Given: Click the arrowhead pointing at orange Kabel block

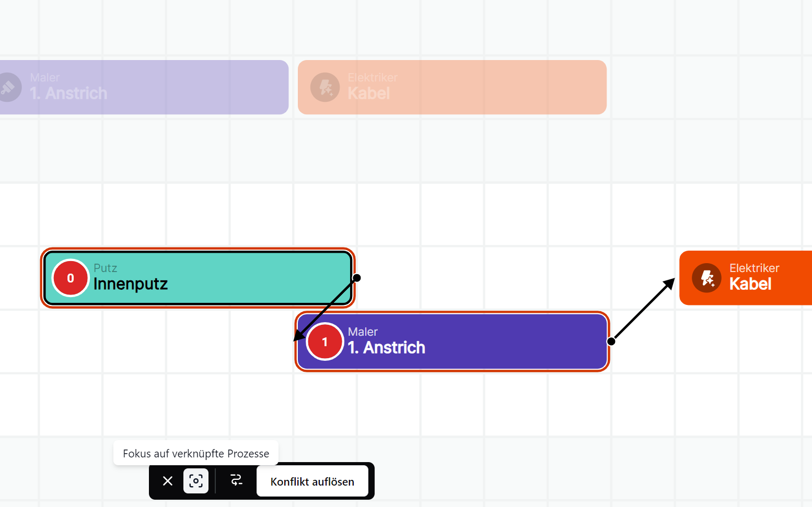Looking at the screenshot, I should pyautogui.click(x=669, y=284).
